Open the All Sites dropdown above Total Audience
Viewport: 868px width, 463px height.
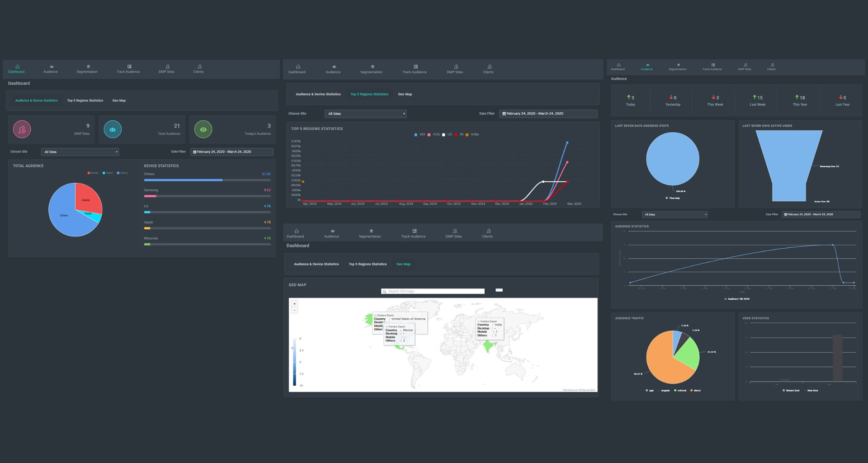tap(80, 152)
